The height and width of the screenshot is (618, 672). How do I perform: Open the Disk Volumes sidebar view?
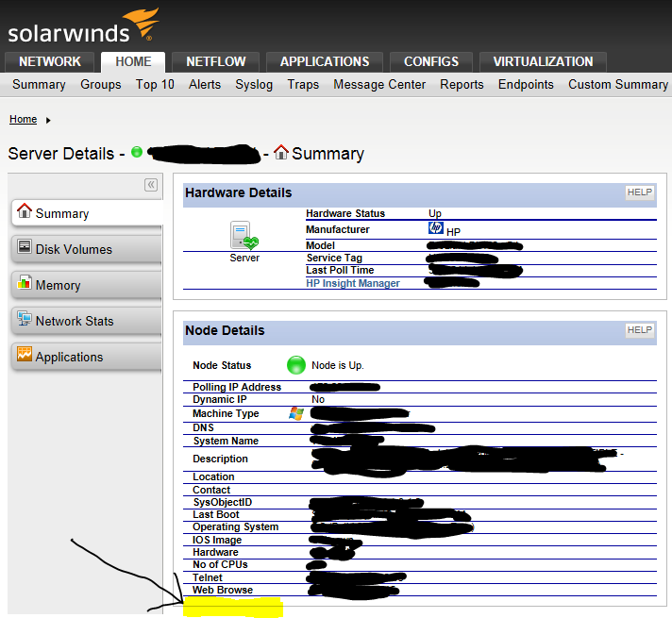87,248
